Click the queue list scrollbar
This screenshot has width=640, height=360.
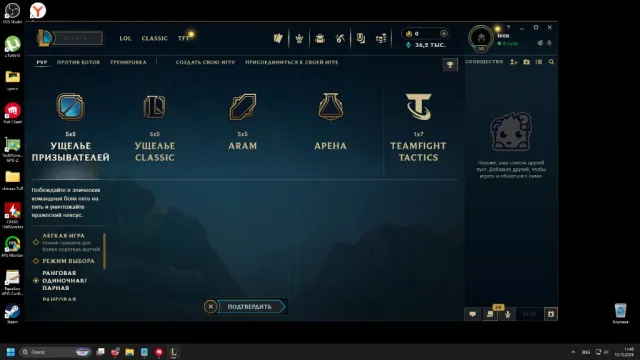[104, 251]
